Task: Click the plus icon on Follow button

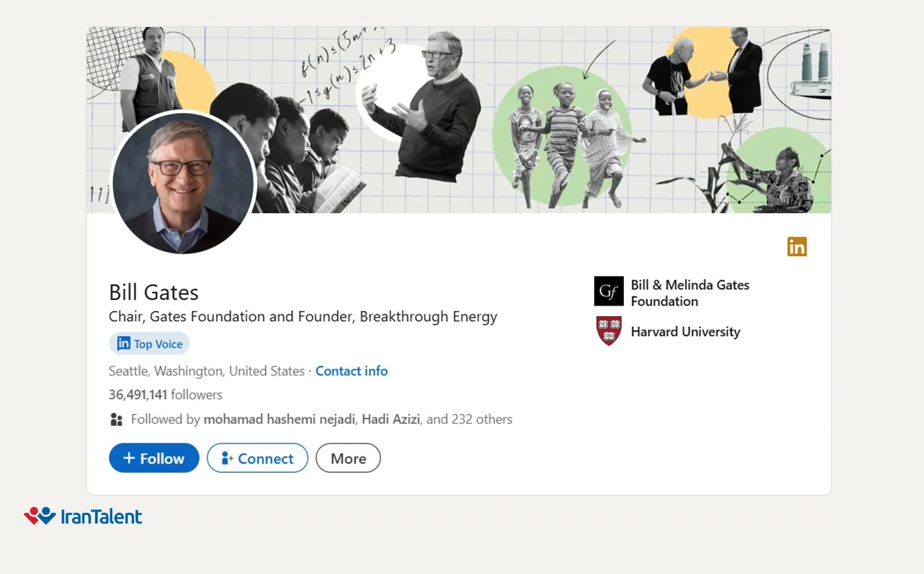Action: 129,458
